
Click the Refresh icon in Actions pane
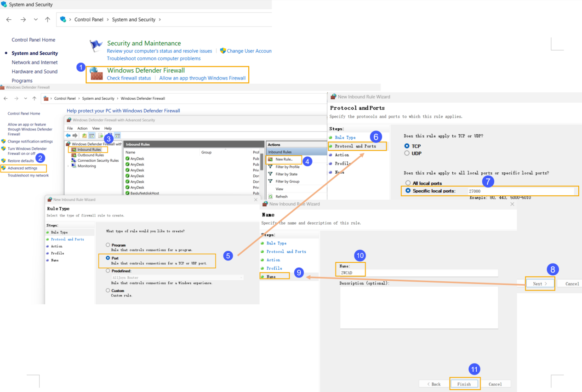(x=270, y=196)
